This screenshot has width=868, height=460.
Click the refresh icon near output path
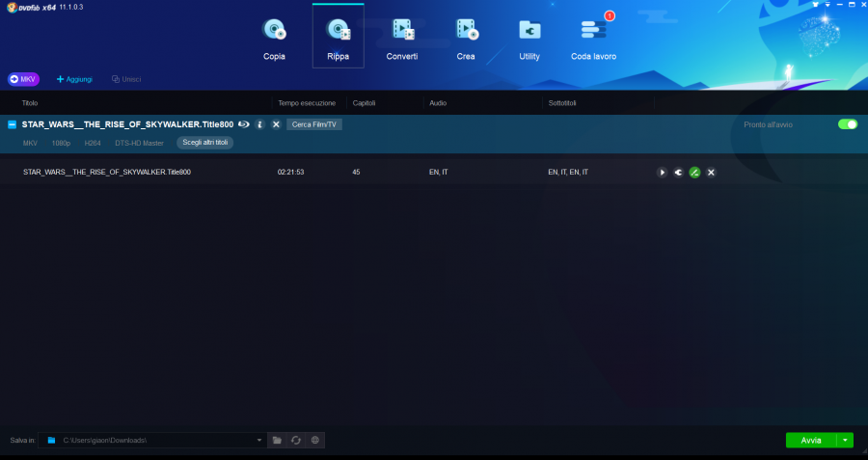point(296,440)
